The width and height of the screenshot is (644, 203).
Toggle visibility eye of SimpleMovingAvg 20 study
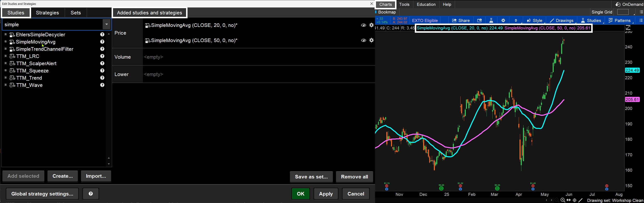[x=363, y=25]
